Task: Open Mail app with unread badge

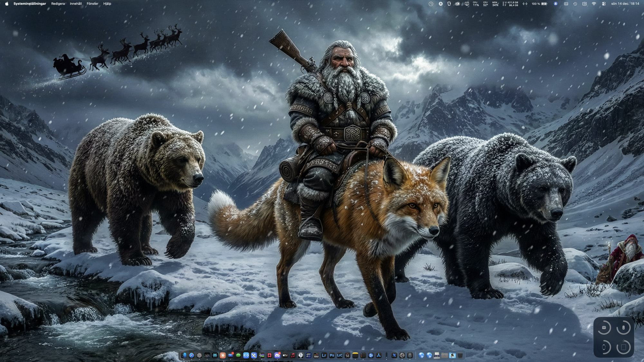Action: click(x=231, y=355)
